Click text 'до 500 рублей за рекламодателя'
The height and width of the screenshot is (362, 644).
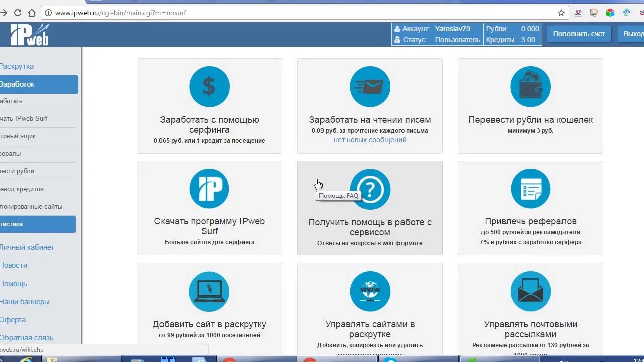[530, 232]
